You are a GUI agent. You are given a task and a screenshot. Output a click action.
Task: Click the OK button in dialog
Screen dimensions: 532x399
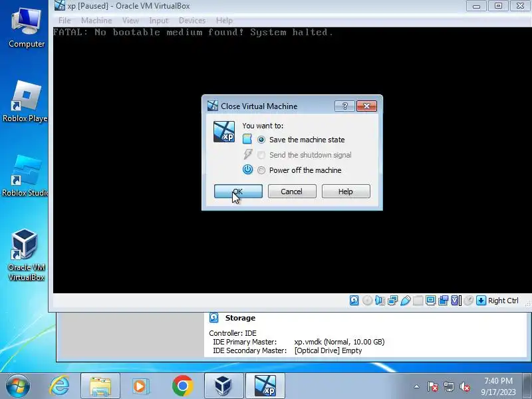pos(238,192)
